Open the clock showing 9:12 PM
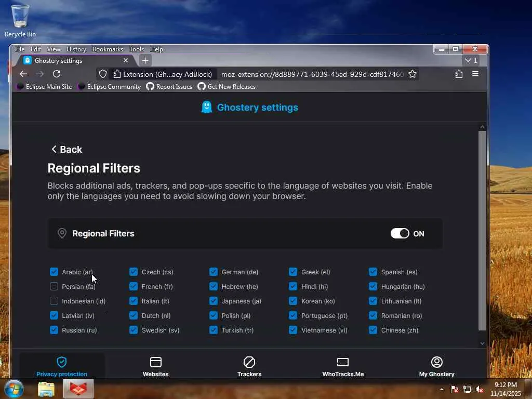 pyautogui.click(x=506, y=389)
